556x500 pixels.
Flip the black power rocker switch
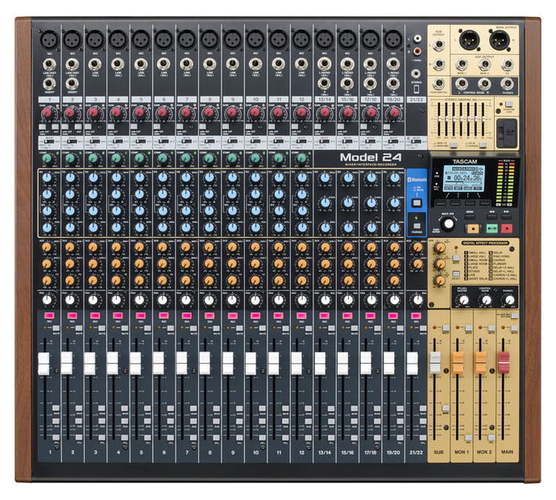[x=507, y=133]
